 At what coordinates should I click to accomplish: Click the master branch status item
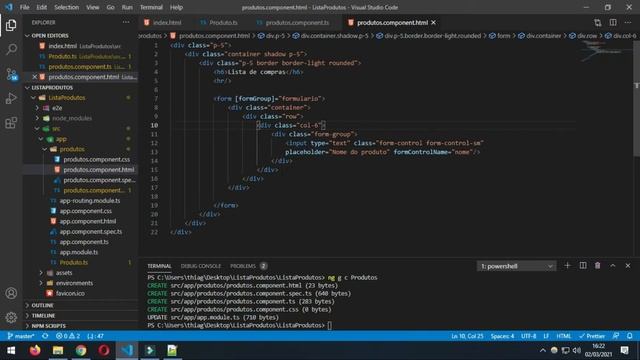(x=21, y=336)
